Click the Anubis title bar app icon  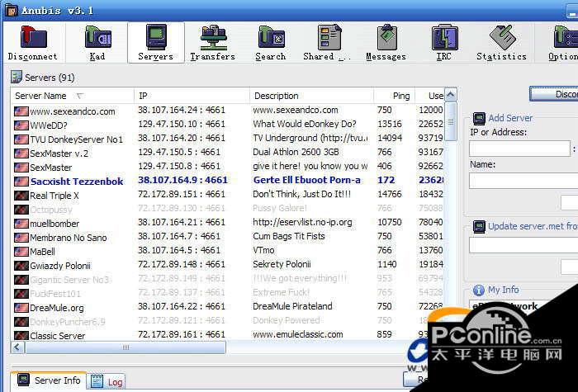(12, 10)
